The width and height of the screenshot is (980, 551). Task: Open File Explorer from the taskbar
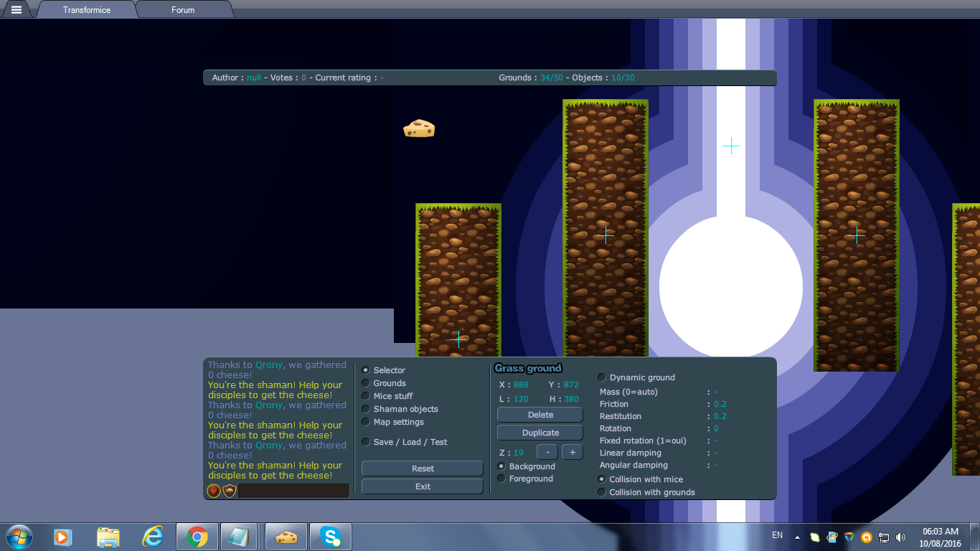pyautogui.click(x=108, y=537)
